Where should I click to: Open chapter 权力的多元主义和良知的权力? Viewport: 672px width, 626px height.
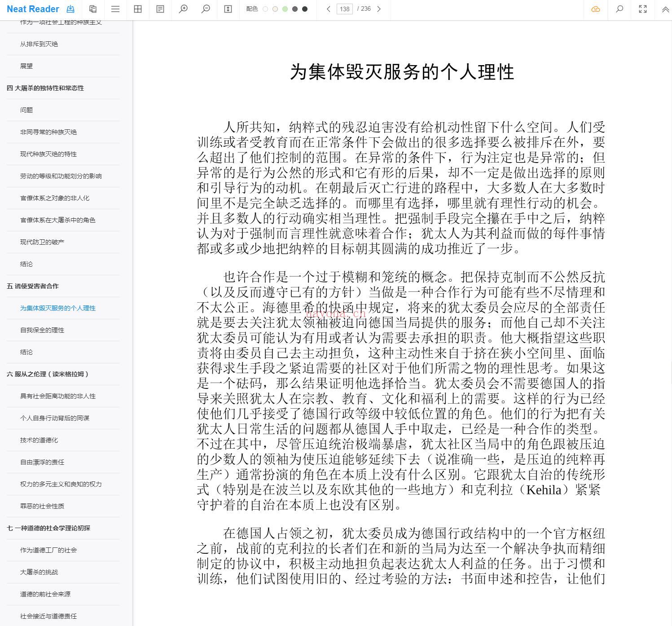coord(61,484)
